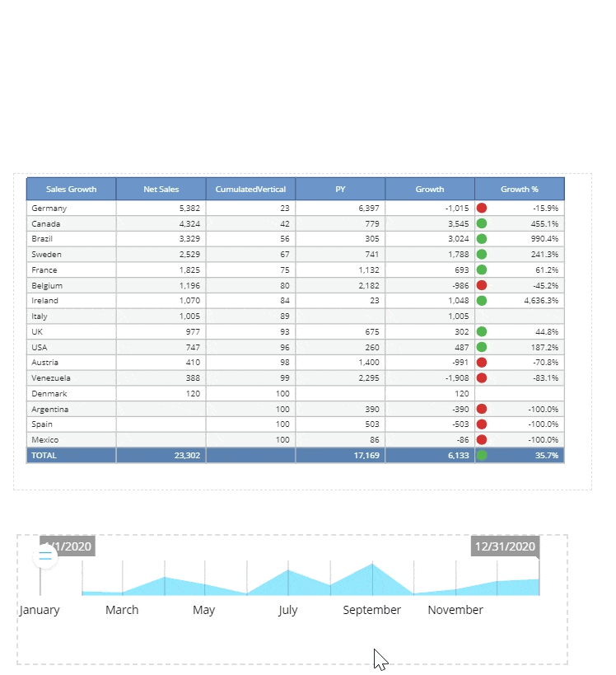This screenshot has height=675, width=616.
Task: Click the green growth indicator for UK
Action: click(x=482, y=331)
